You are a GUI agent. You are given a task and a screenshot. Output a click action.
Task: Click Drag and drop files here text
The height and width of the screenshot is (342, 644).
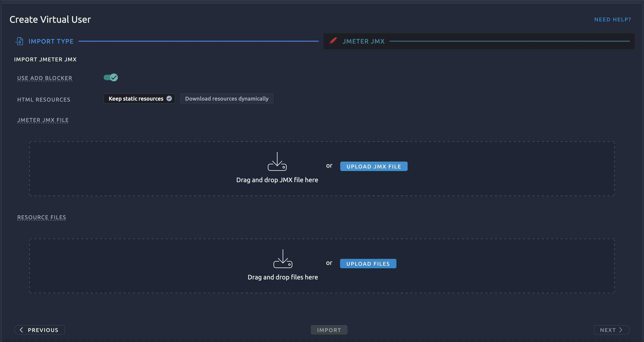click(283, 277)
